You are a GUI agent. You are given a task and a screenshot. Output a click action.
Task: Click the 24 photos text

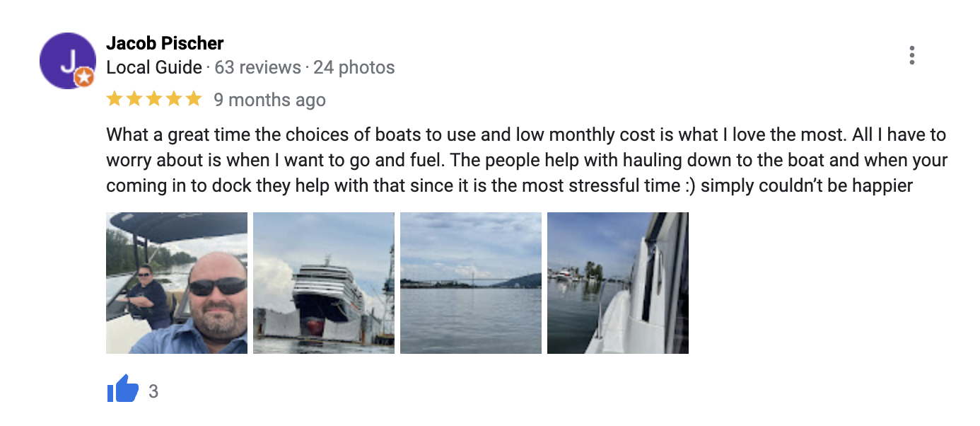point(354,68)
